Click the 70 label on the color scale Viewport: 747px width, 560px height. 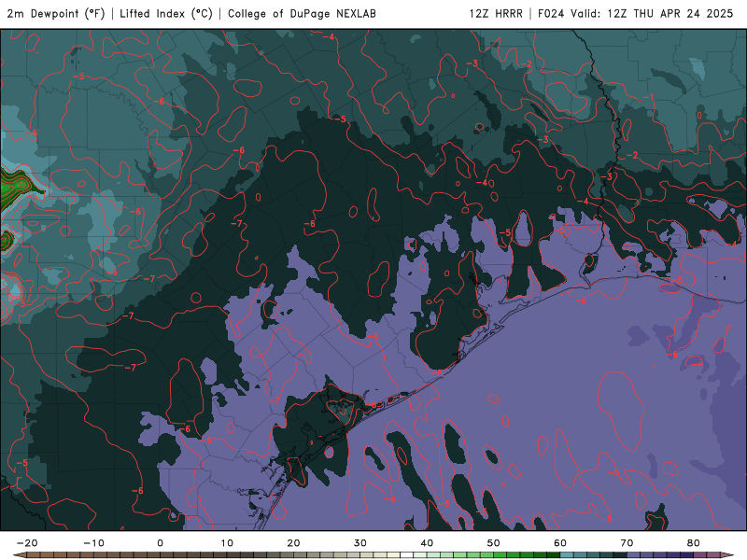[627, 543]
